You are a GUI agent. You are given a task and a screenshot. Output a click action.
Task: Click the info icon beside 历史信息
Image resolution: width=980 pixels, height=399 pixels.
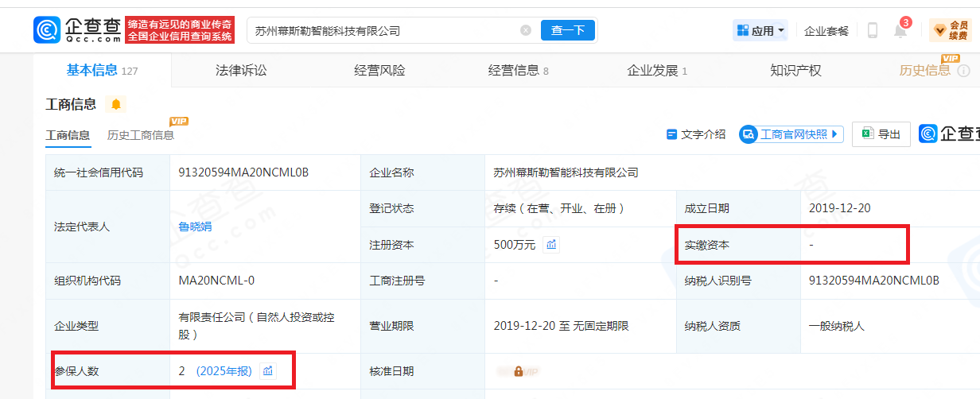point(964,71)
